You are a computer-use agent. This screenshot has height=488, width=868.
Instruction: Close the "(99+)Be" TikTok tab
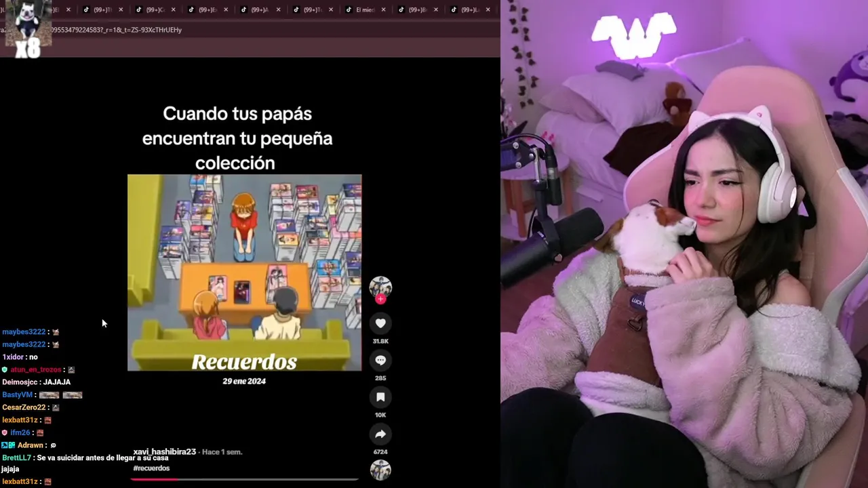point(435,10)
